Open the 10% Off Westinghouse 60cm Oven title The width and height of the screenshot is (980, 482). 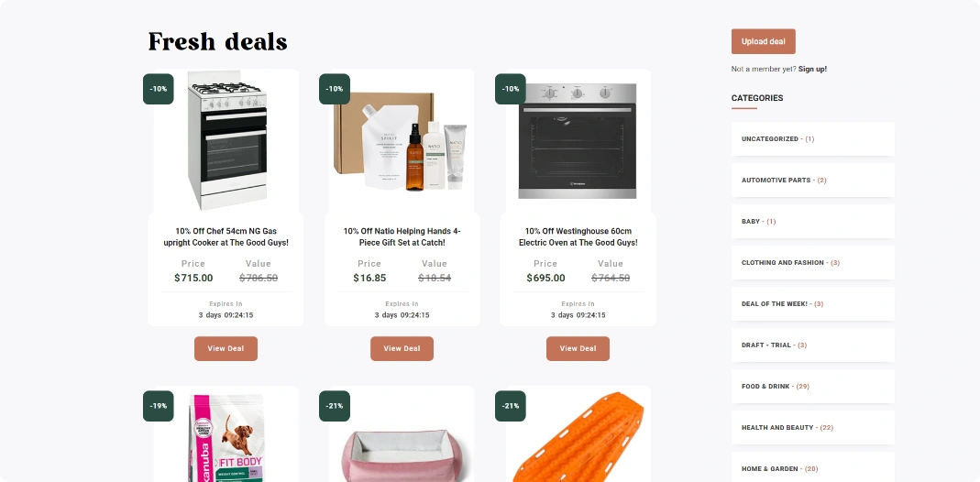pos(578,236)
